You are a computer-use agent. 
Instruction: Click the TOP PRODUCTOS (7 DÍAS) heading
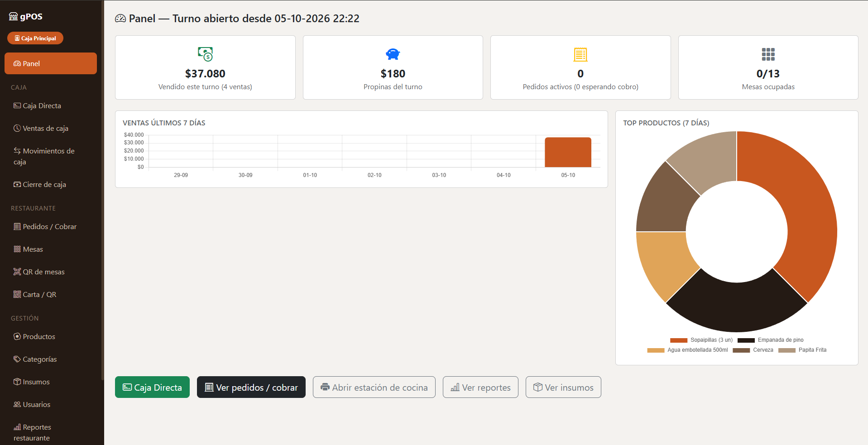tap(666, 123)
